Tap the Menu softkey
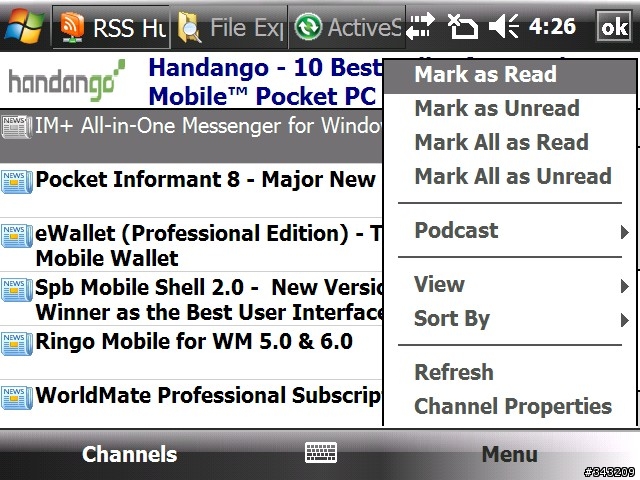Screen dimensions: 640x480 [x=509, y=454]
